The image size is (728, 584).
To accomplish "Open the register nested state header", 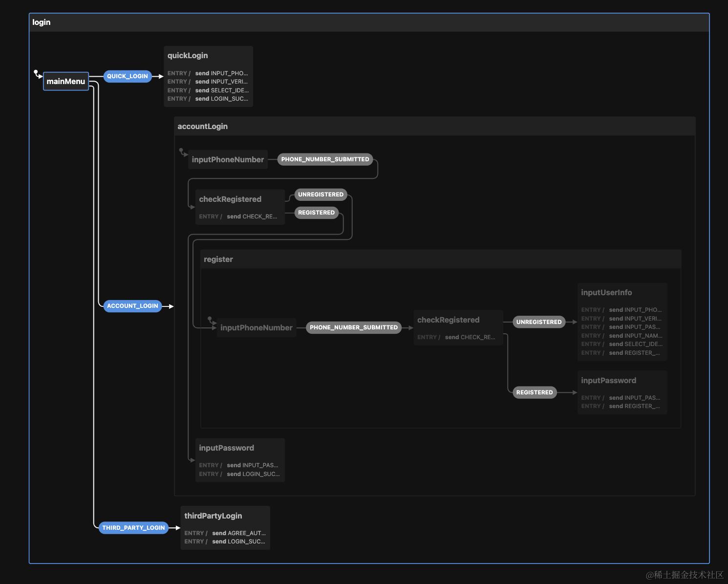I will click(x=441, y=259).
